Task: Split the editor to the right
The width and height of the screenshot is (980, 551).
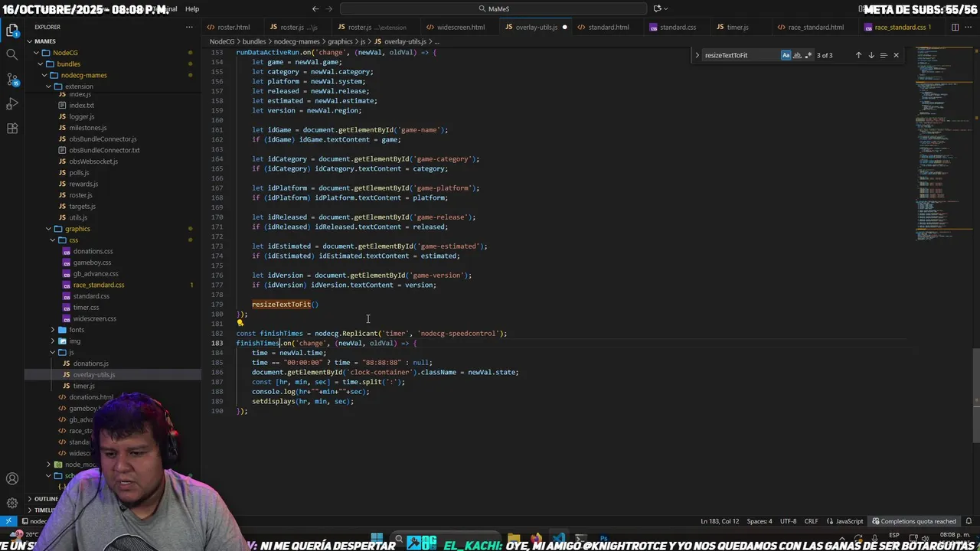Action: 955,27
